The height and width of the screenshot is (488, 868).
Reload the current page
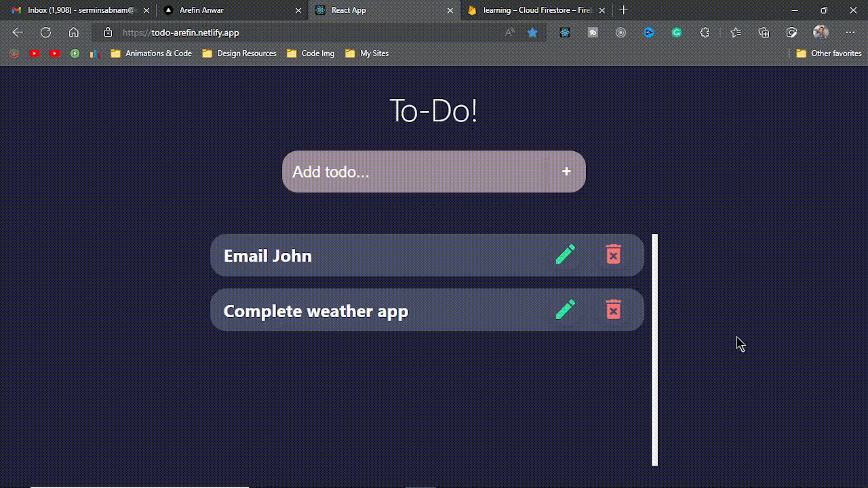click(x=45, y=33)
